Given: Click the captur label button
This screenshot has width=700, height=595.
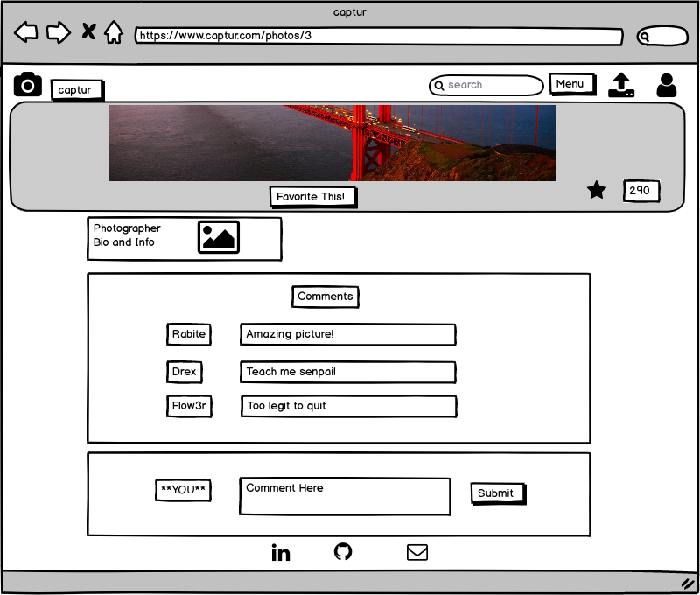Looking at the screenshot, I should pyautogui.click(x=76, y=90).
